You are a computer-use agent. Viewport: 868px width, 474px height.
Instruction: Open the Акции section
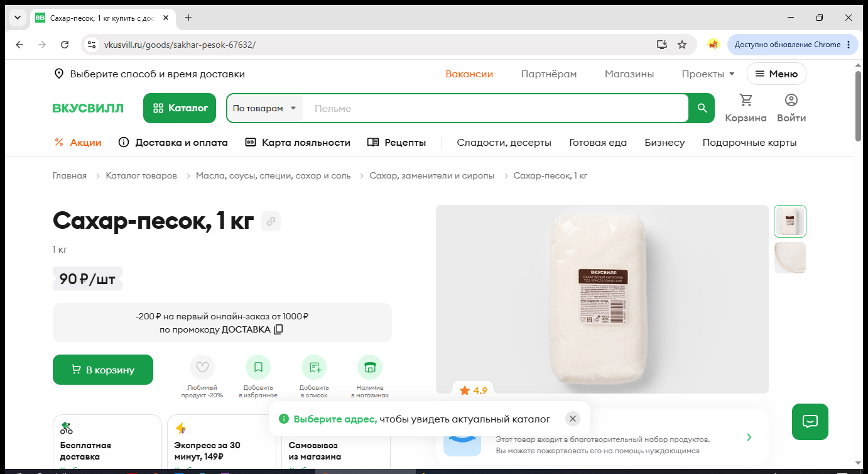78,143
